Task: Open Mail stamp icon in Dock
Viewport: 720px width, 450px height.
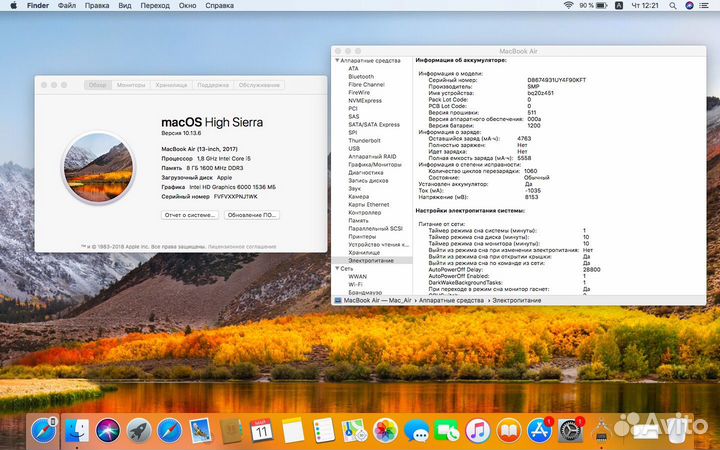Action: point(200,431)
